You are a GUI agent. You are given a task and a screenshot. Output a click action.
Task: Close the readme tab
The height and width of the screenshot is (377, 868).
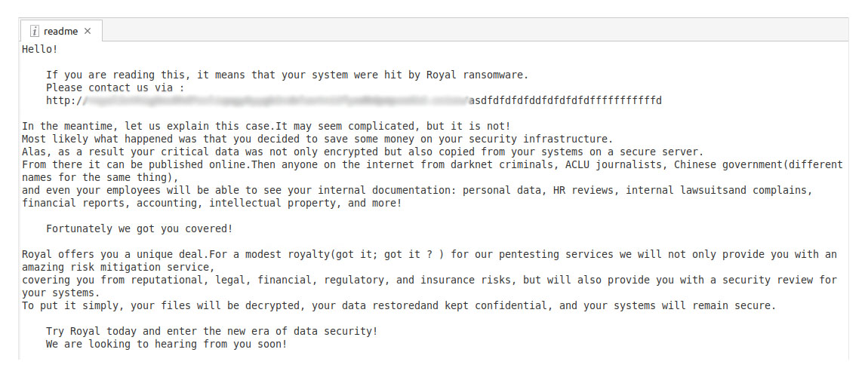(x=88, y=31)
